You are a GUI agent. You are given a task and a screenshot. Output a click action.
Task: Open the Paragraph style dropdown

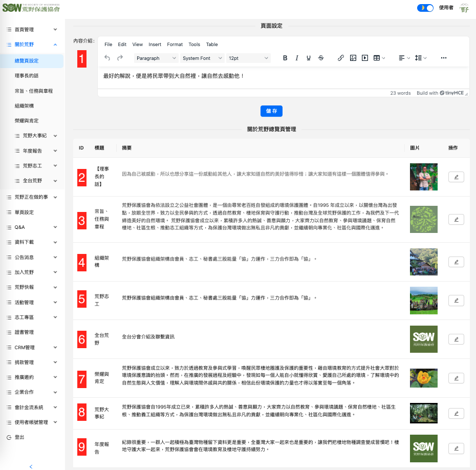coord(156,58)
